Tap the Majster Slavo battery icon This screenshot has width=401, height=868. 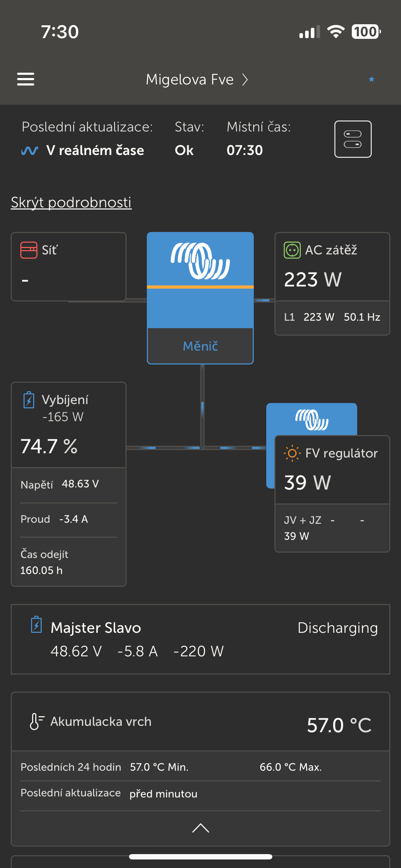point(36,625)
